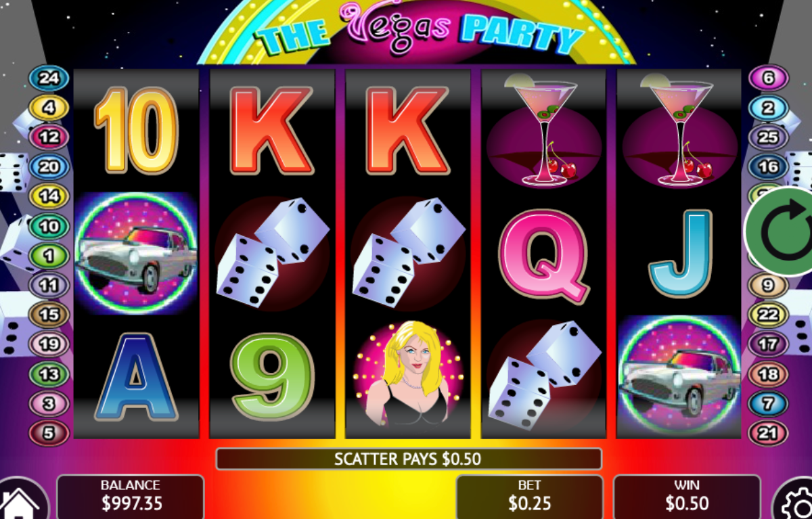Click the green spin button

pyautogui.click(x=780, y=231)
